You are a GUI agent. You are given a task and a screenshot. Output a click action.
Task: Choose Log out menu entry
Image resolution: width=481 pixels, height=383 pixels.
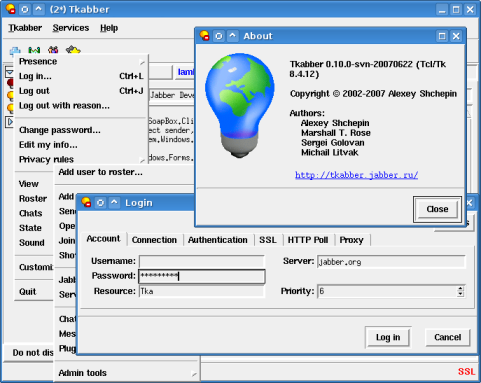[x=81, y=91]
